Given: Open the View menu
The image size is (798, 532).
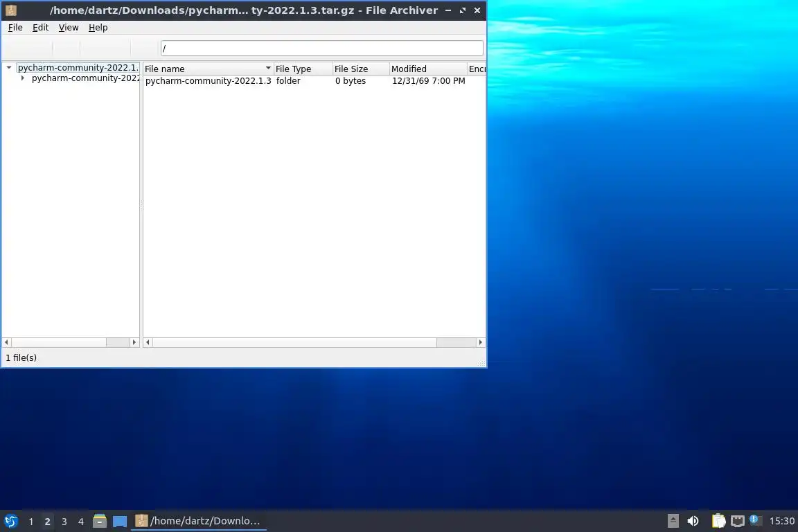Looking at the screenshot, I should pyautogui.click(x=68, y=28).
